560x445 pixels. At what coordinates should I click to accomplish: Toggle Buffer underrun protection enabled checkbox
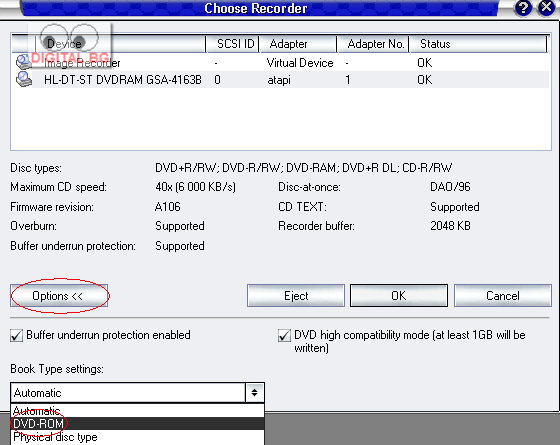pyautogui.click(x=16, y=336)
